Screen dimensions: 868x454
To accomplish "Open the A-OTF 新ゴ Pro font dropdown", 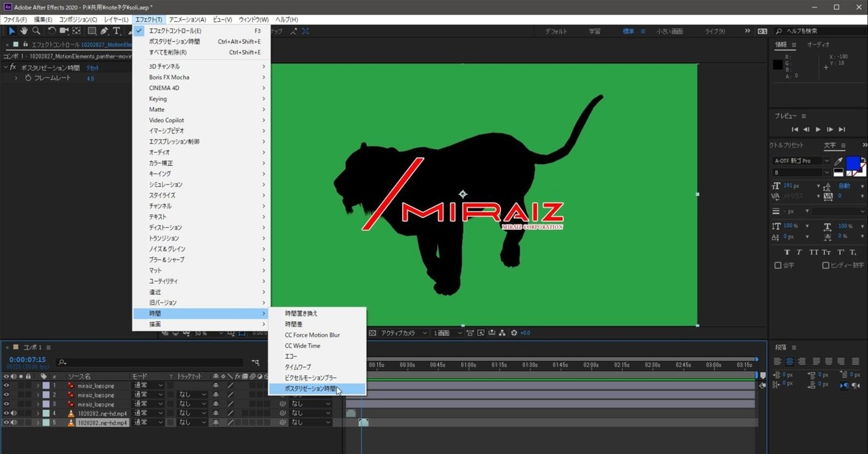I will (802, 161).
